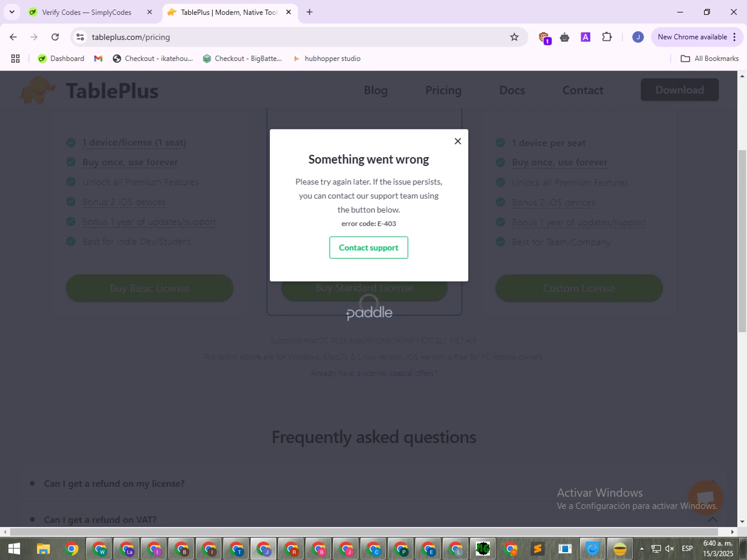
Task: Open Blog in site navigation
Action: [x=375, y=90]
